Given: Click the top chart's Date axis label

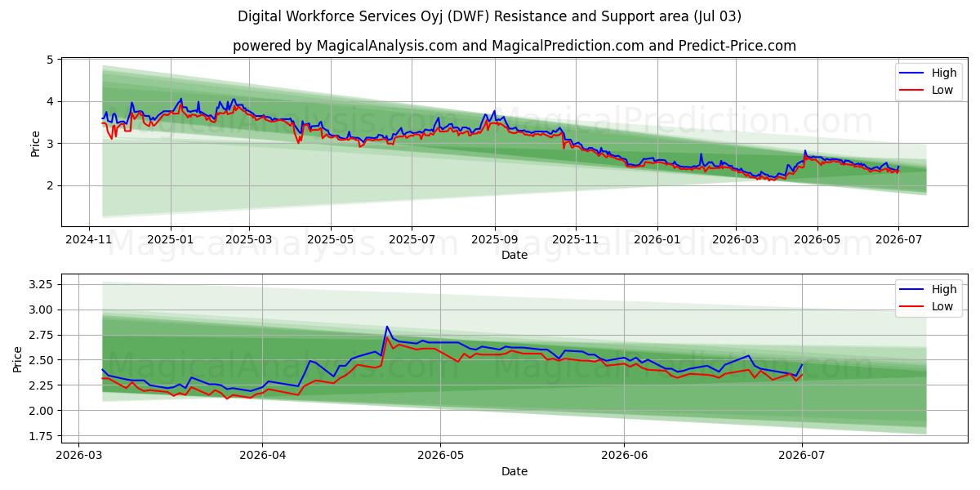Looking at the screenshot, I should [514, 255].
